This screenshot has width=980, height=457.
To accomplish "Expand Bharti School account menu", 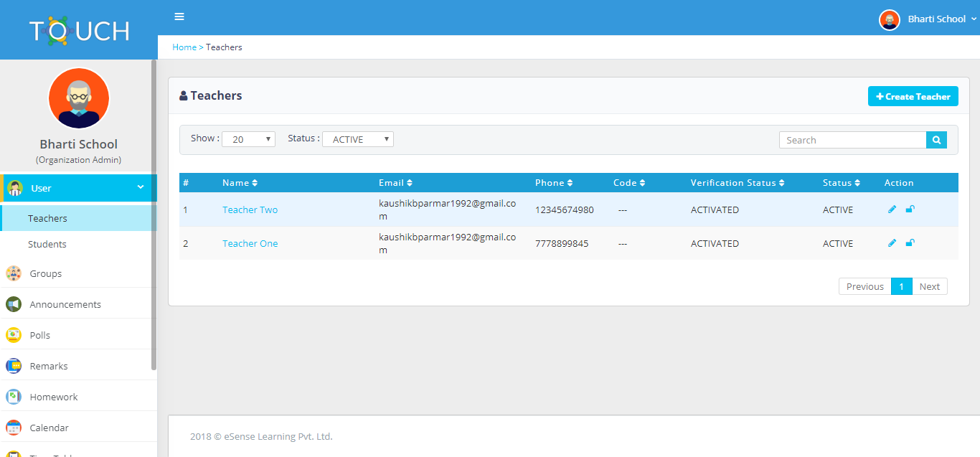I will point(928,19).
